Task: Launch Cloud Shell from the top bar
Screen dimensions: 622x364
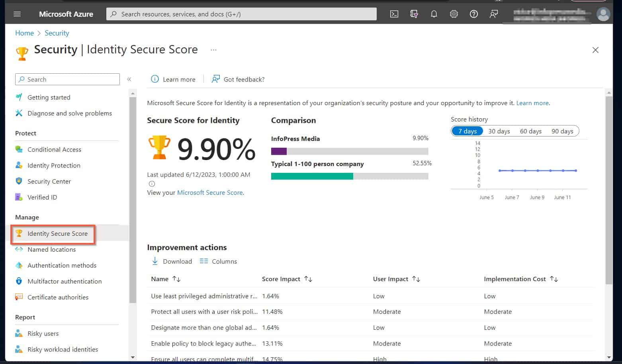Action: 394,14
